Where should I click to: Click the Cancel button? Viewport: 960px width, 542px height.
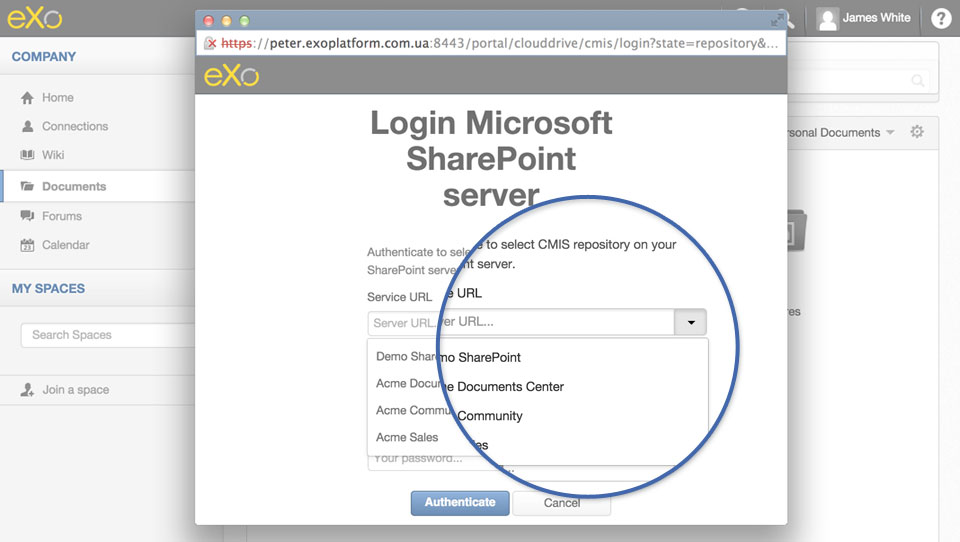tap(561, 503)
